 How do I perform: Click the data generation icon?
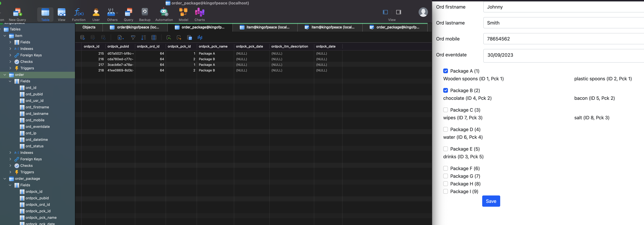click(x=190, y=37)
